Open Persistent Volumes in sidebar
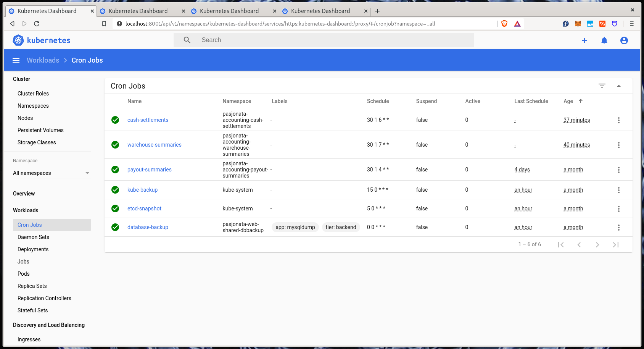The image size is (644, 349). click(x=40, y=130)
